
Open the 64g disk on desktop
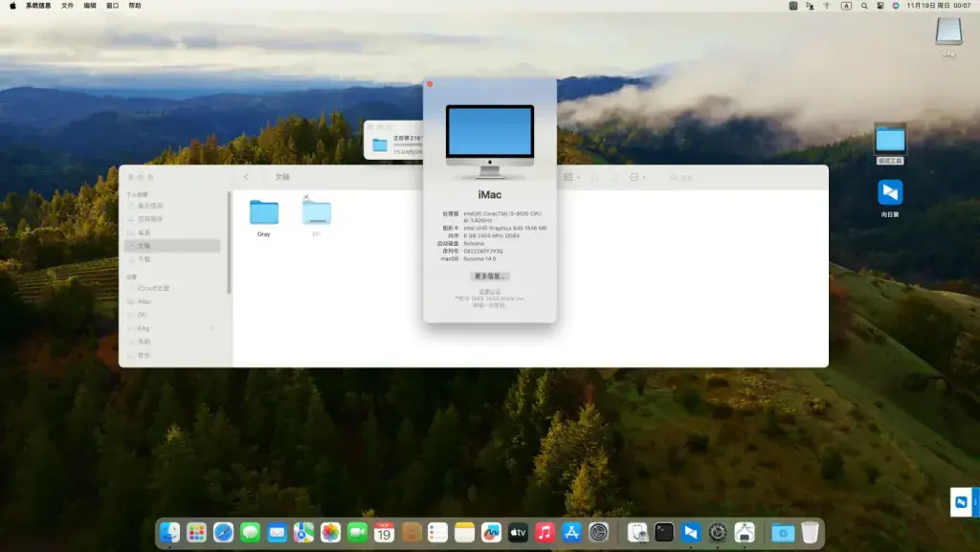pyautogui.click(x=948, y=33)
